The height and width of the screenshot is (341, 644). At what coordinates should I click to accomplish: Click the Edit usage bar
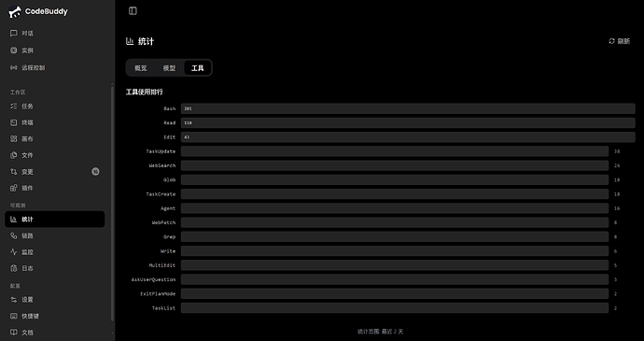pyautogui.click(x=408, y=137)
